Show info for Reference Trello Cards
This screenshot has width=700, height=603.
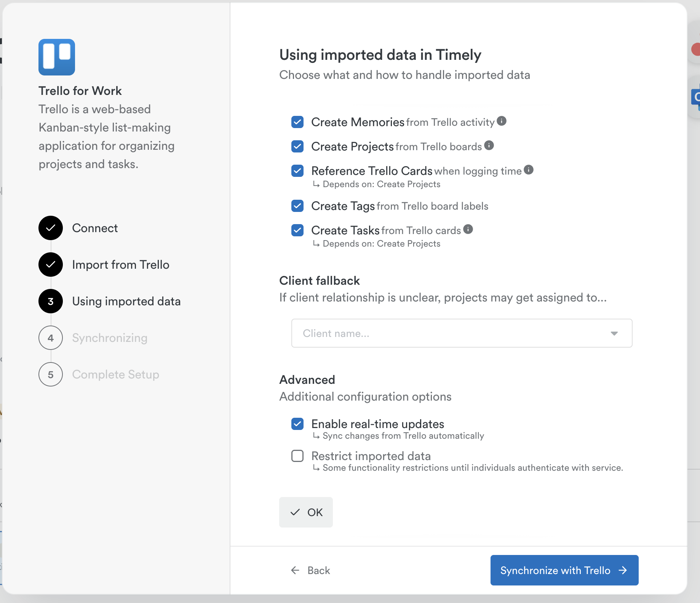(x=529, y=170)
